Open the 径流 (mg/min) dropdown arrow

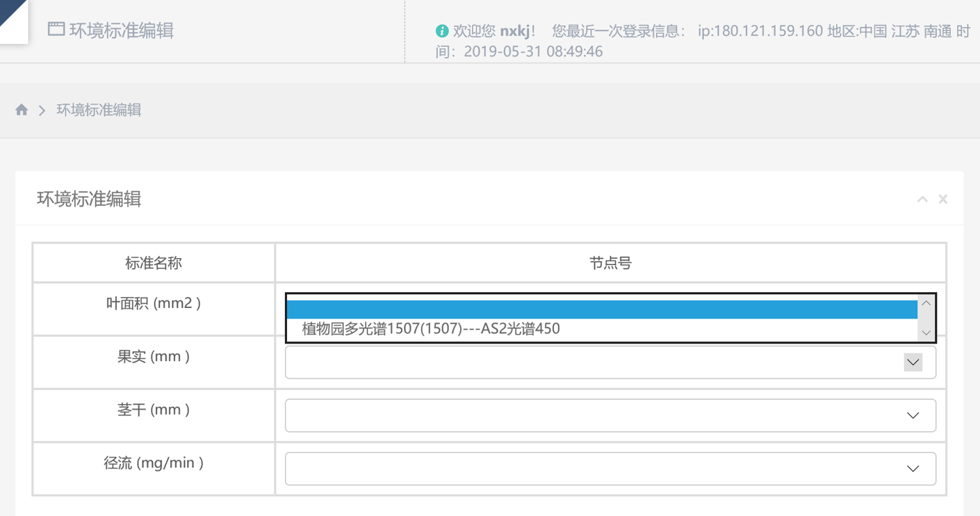coord(913,469)
